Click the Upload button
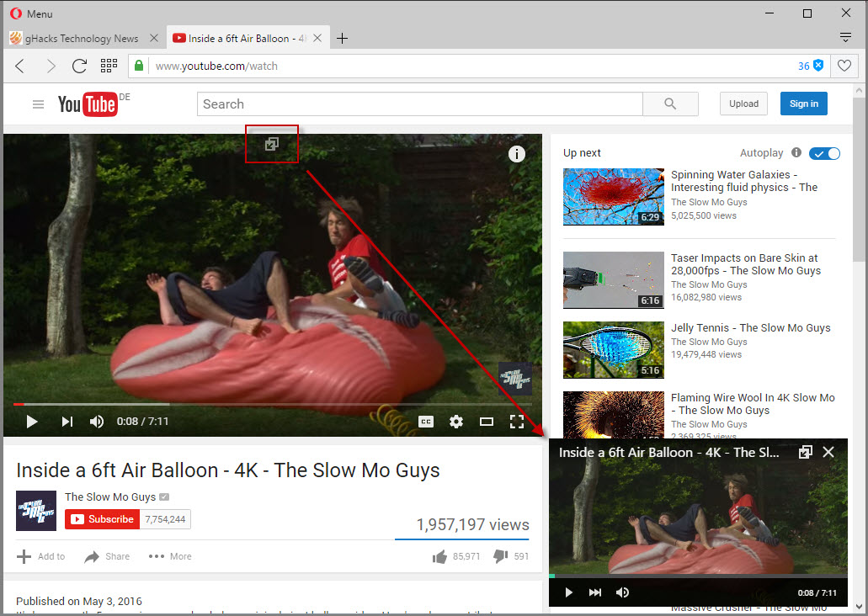The image size is (868, 616). [743, 104]
